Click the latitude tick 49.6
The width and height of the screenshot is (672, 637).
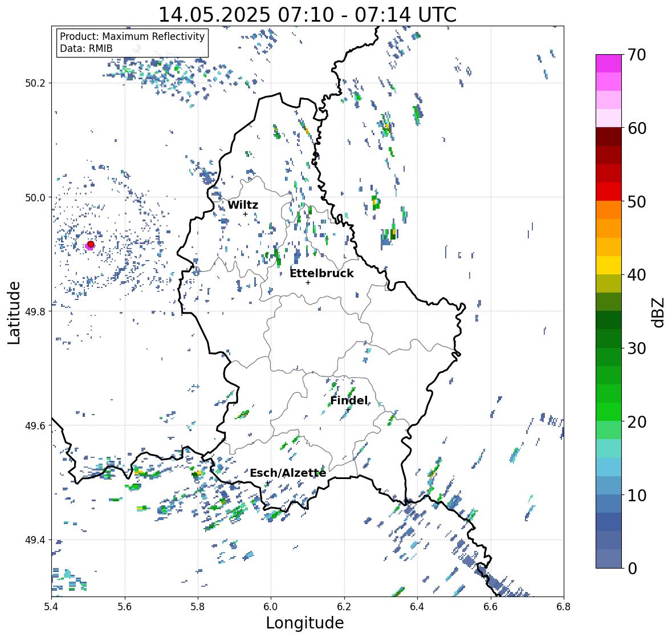[35, 425]
